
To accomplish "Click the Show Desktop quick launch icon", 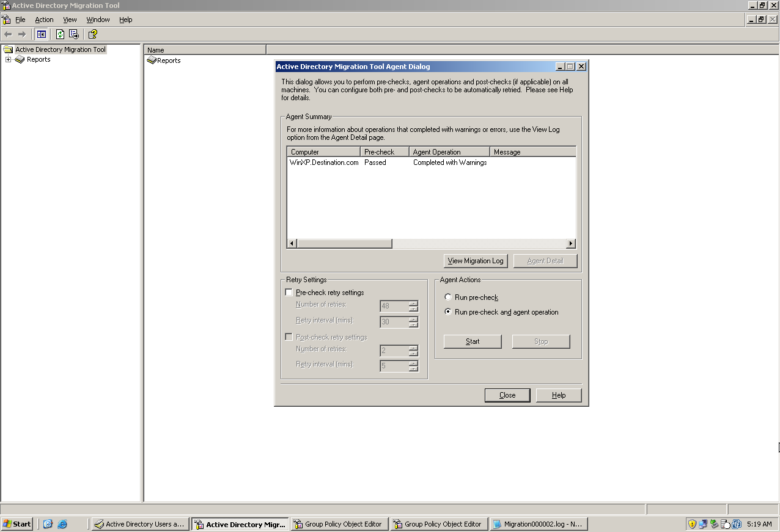I will [x=48, y=524].
